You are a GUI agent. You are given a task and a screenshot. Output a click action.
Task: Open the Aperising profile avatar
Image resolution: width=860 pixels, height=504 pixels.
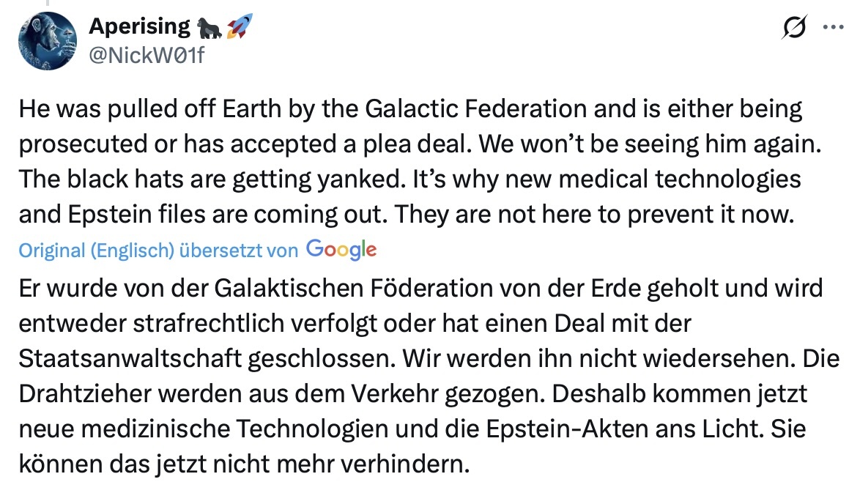coord(48,41)
